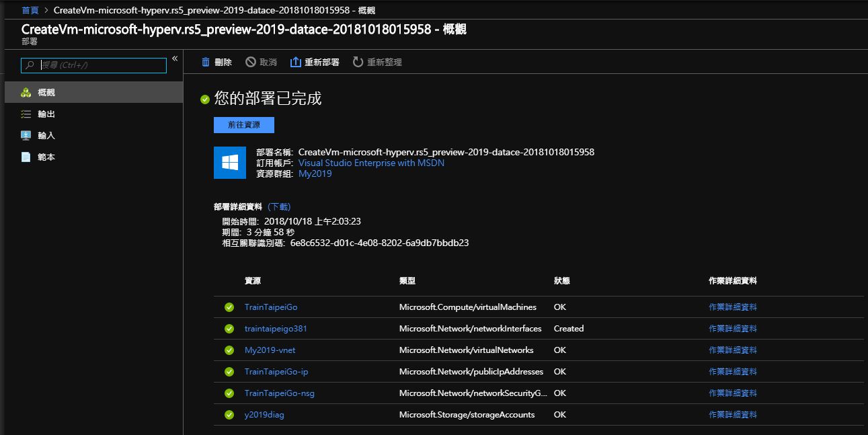Click the 狀態 column header
Screen dimensions: 868x435
click(562, 281)
